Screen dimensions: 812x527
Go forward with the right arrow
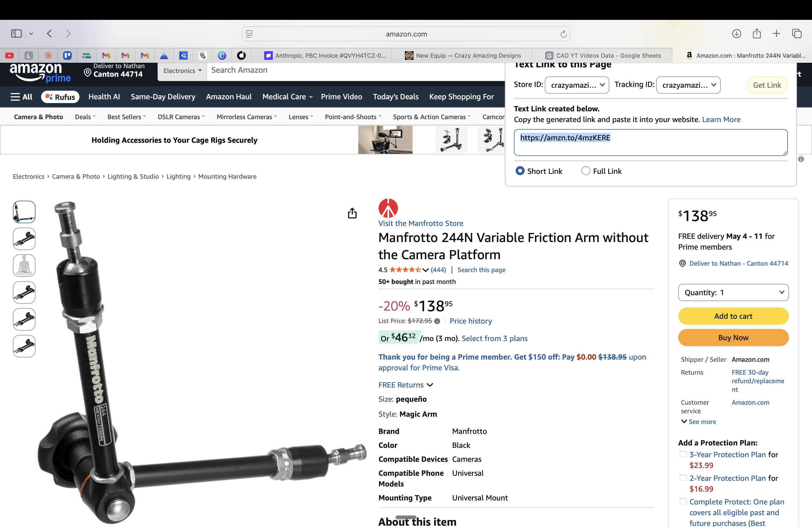click(x=68, y=33)
